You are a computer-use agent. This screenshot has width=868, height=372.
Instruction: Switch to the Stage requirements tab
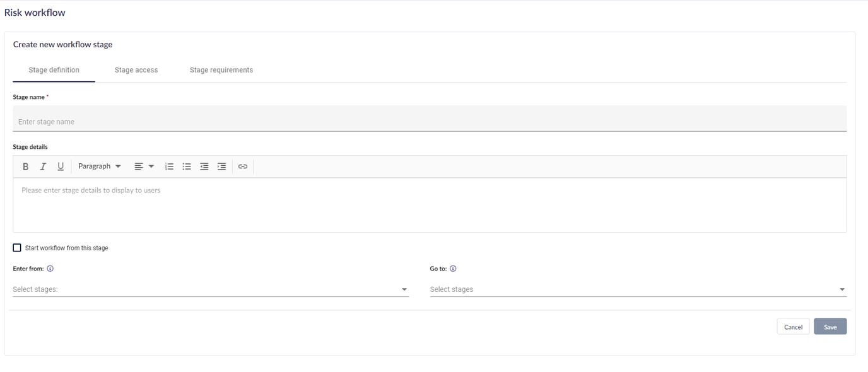[x=221, y=69]
